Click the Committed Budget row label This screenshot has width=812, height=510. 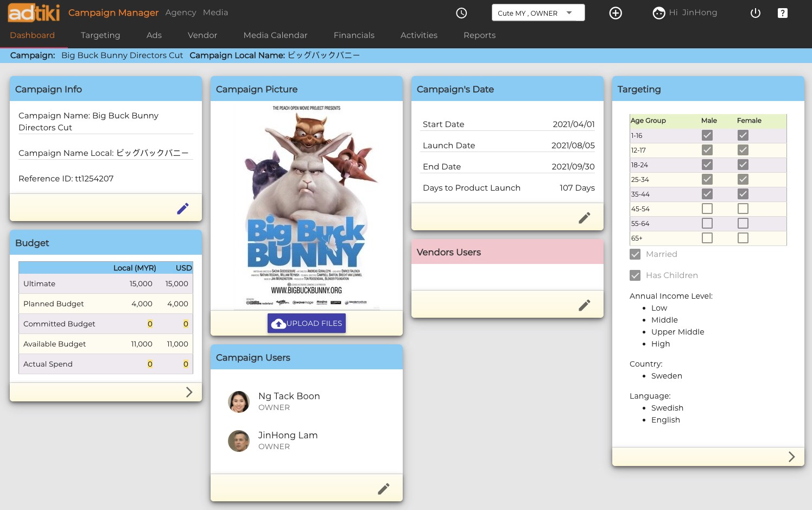pyautogui.click(x=59, y=324)
